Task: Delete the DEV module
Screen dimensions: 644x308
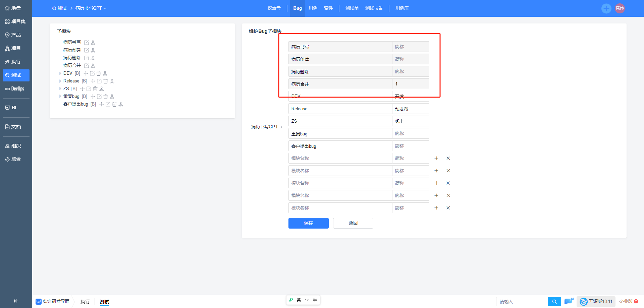Action: coord(99,73)
